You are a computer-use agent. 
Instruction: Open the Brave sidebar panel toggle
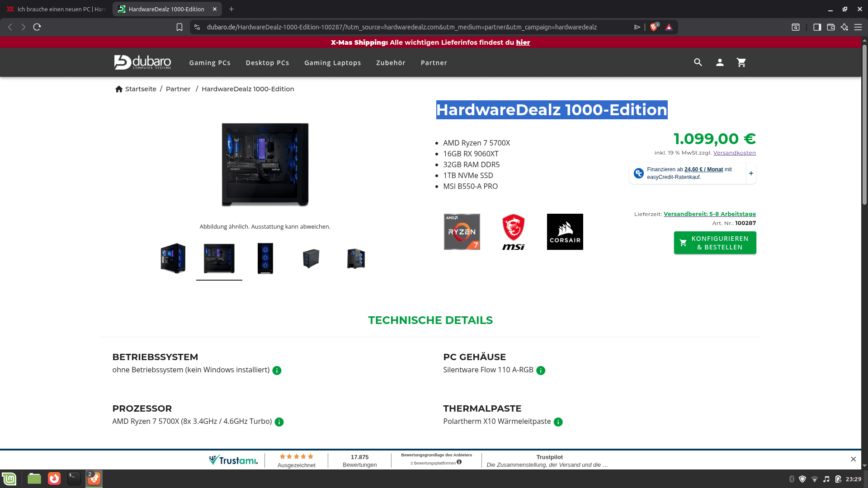pos(817,27)
